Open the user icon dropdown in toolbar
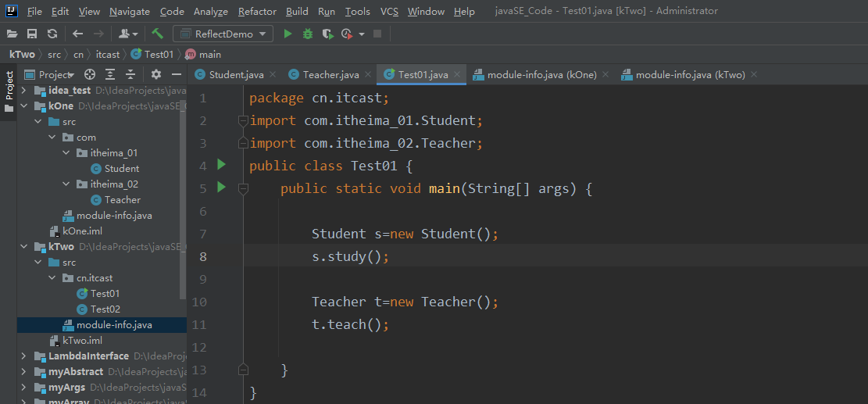This screenshot has height=404, width=868. coord(128,34)
